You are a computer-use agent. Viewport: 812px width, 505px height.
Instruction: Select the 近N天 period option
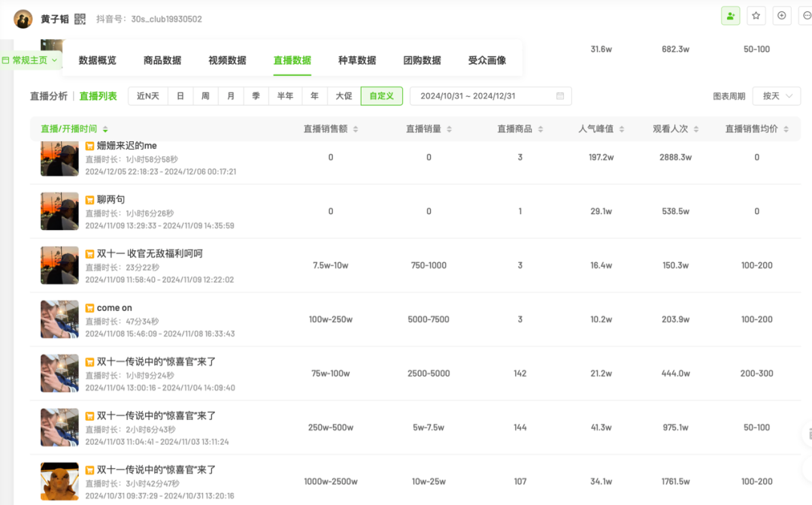coord(147,96)
